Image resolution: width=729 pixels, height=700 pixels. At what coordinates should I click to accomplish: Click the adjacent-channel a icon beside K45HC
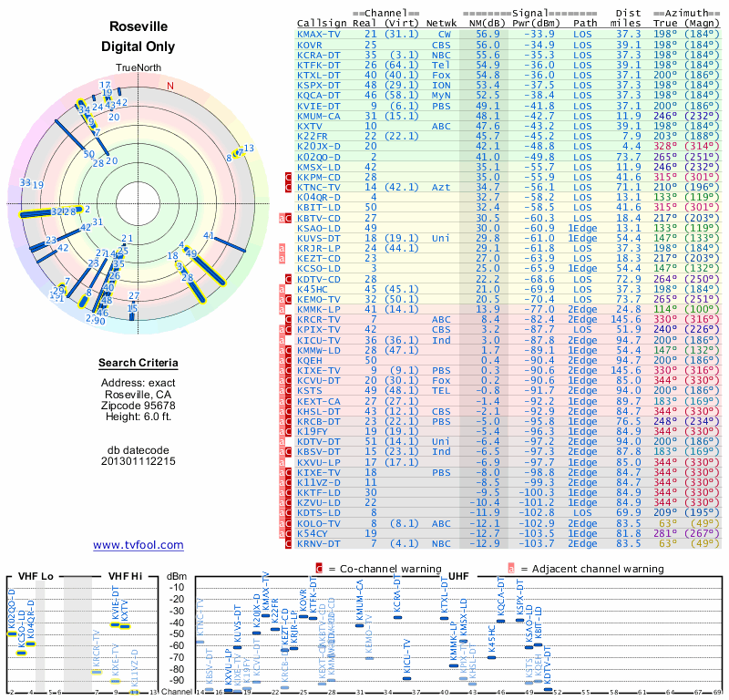tap(282, 289)
